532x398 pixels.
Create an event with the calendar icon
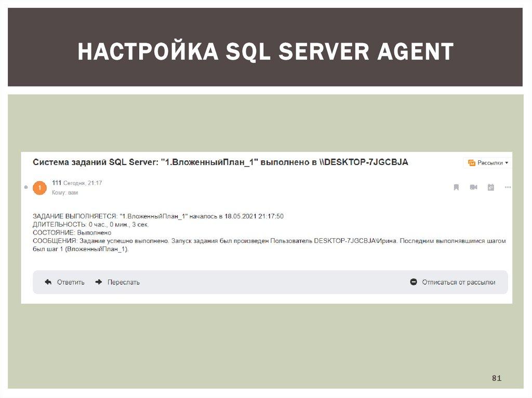(490, 187)
